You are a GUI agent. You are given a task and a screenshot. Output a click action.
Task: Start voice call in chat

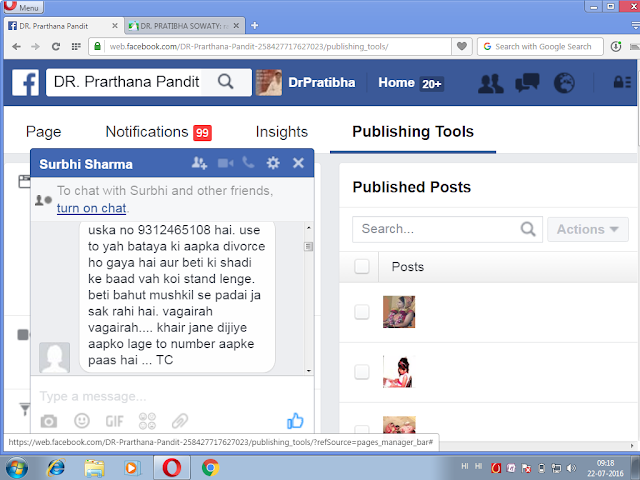[x=248, y=162]
